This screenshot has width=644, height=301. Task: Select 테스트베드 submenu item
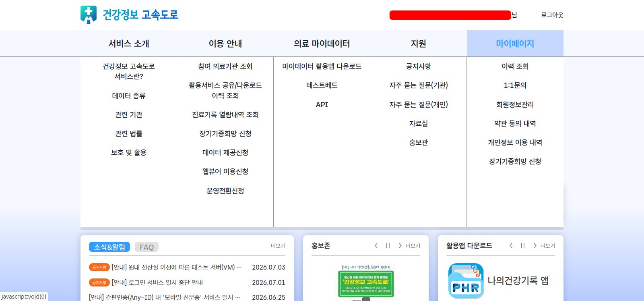[x=322, y=85]
